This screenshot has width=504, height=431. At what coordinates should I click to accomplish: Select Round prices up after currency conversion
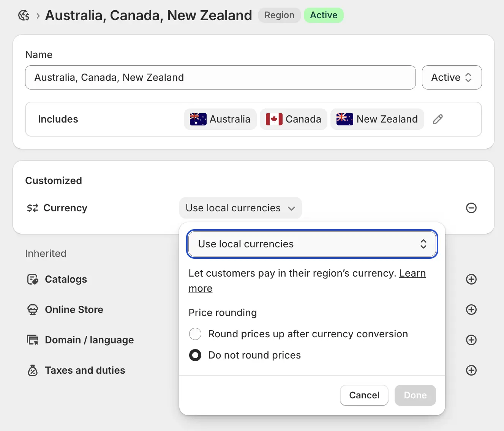click(x=195, y=334)
